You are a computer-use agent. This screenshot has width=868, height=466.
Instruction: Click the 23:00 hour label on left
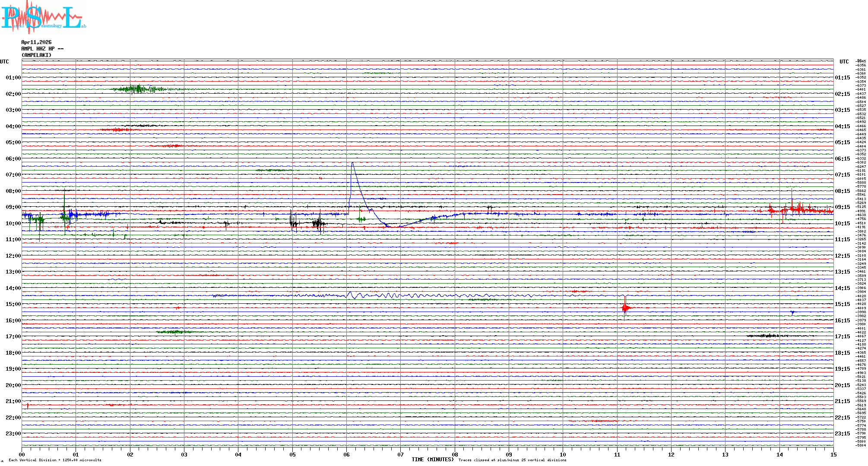coord(13,434)
